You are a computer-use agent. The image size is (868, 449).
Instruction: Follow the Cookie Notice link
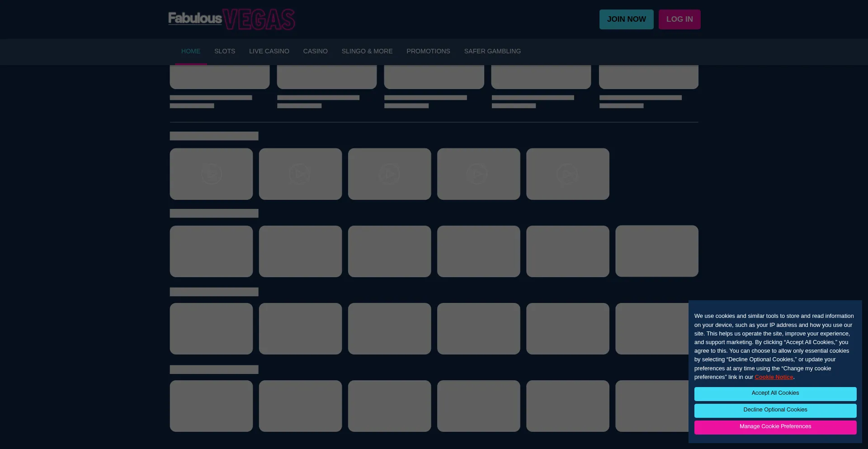point(774,377)
